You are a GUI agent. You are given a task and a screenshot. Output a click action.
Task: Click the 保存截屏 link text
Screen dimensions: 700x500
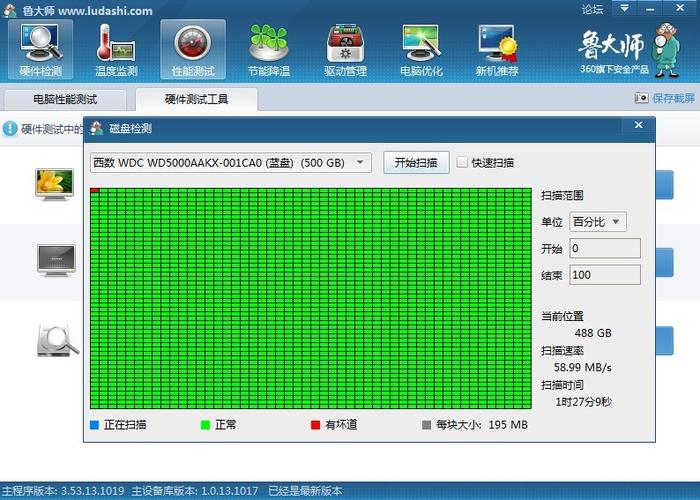tap(673, 98)
